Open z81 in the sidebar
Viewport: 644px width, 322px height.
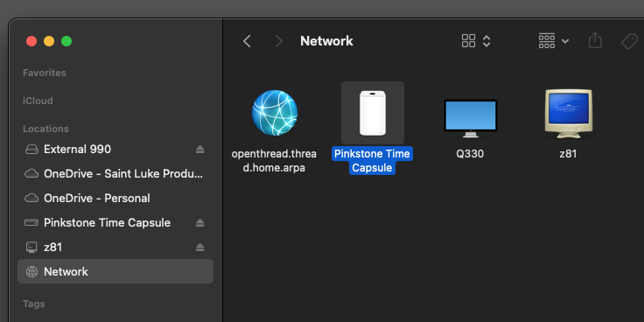point(115,248)
